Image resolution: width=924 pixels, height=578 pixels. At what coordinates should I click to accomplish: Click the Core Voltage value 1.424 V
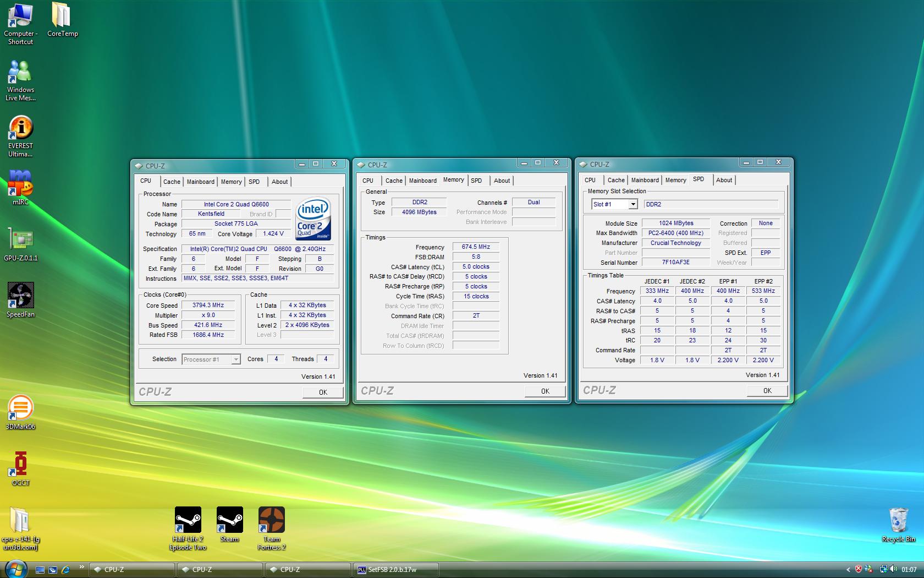[273, 233]
